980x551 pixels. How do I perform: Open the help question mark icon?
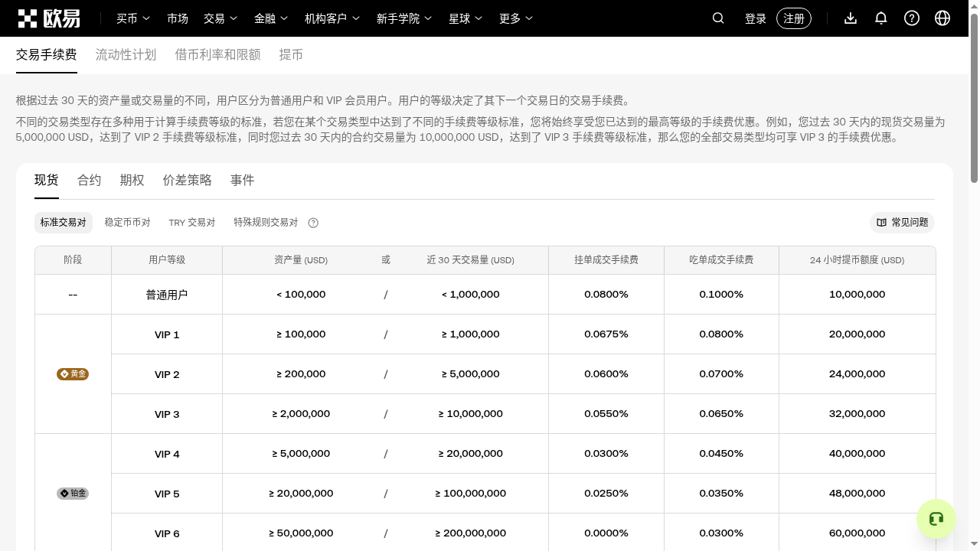pos(912,18)
